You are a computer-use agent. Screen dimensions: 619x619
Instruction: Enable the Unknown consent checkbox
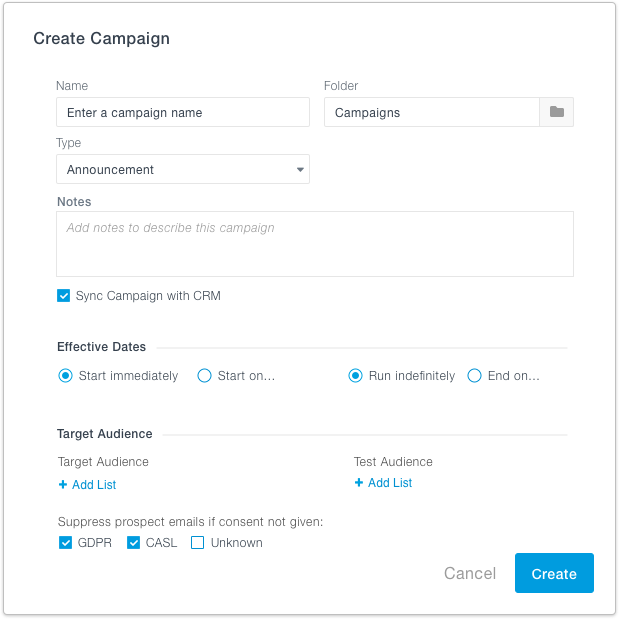[197, 543]
